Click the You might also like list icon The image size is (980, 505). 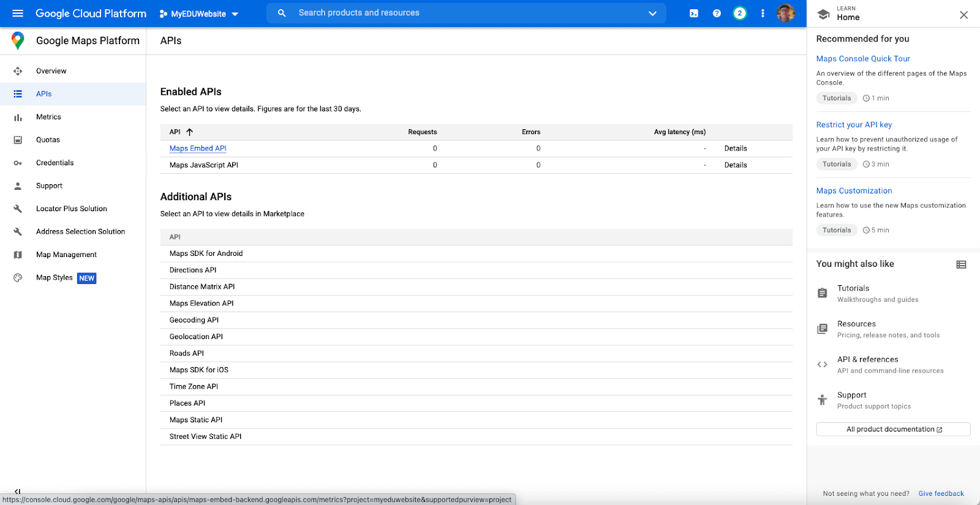tap(961, 264)
